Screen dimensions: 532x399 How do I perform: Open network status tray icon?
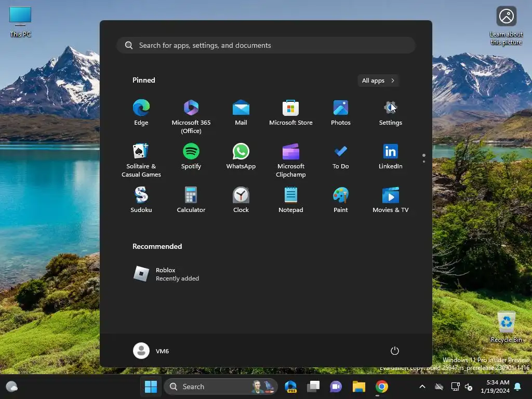click(x=455, y=387)
